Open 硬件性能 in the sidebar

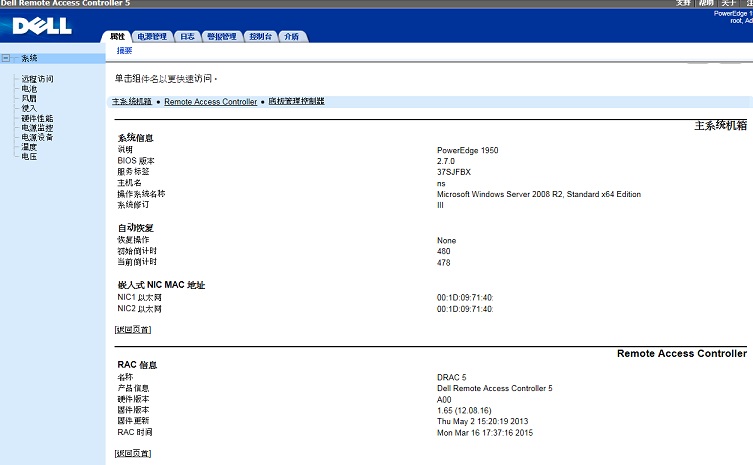point(37,118)
